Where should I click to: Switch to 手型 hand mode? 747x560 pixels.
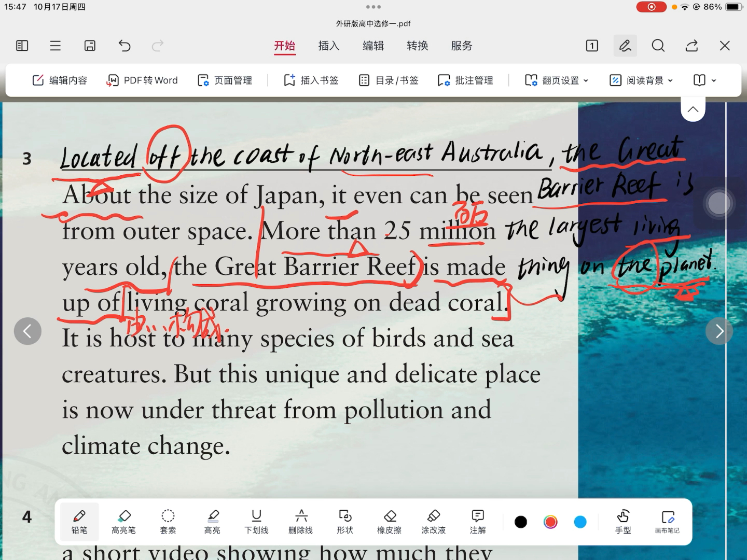pyautogui.click(x=623, y=522)
